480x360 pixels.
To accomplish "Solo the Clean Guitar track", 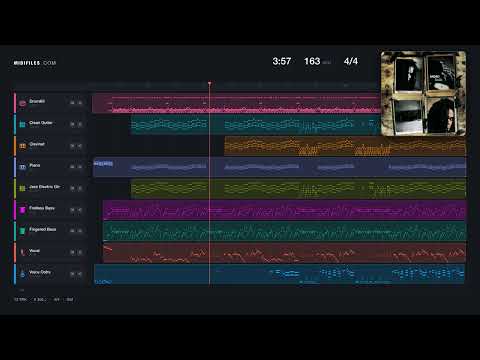I will tap(80, 124).
